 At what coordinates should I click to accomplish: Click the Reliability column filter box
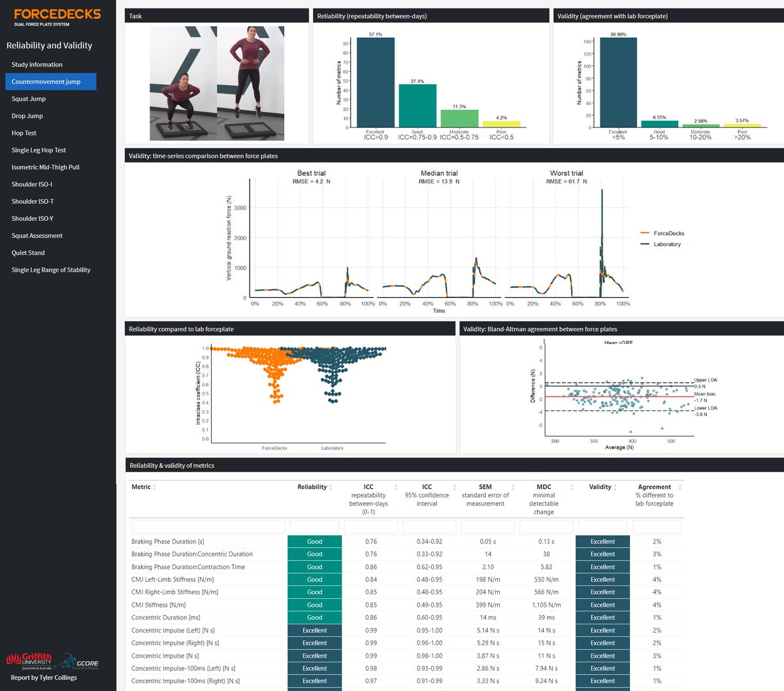[x=314, y=526]
